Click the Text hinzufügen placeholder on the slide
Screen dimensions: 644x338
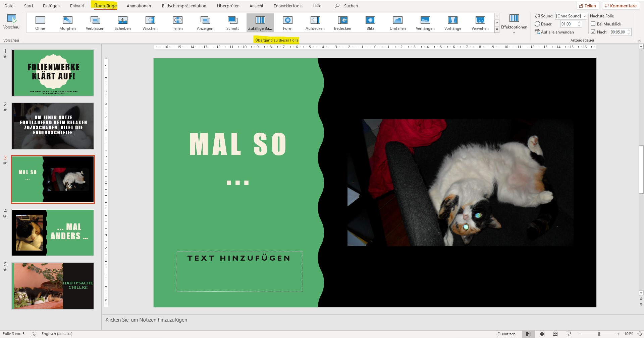[239, 271]
